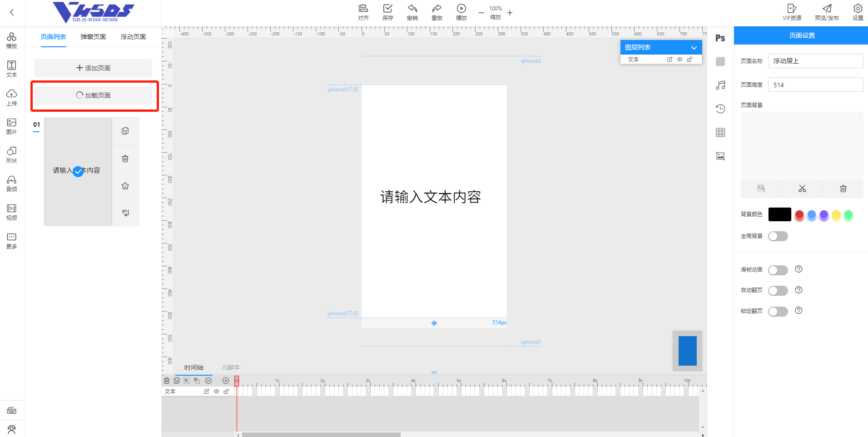Open the 更多 more options icon
The width and height of the screenshot is (868, 437).
(12, 241)
